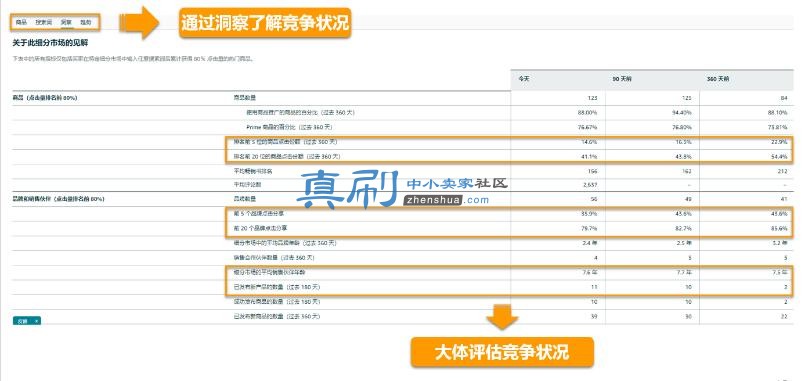Click the 品牌数量 row label
This screenshot has width=805, height=381.
point(244,198)
